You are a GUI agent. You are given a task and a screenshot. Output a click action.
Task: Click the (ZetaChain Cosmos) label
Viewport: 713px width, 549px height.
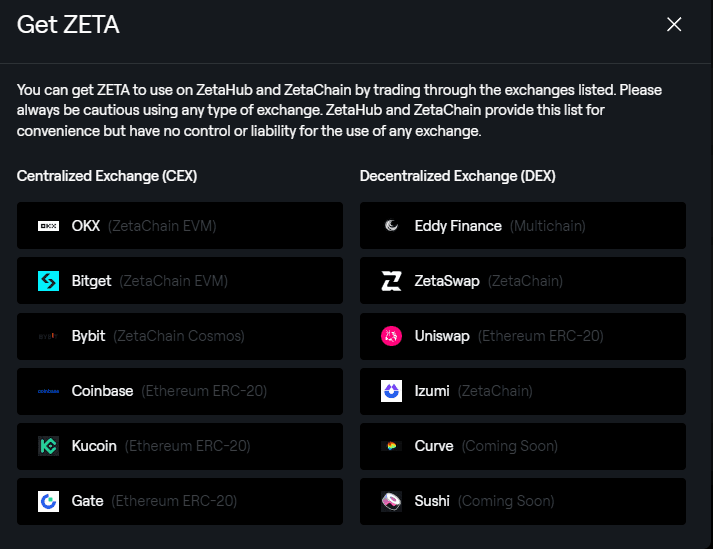[x=179, y=336]
